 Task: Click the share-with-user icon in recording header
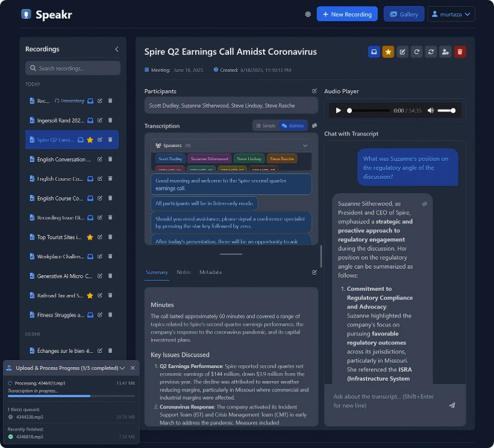445,52
